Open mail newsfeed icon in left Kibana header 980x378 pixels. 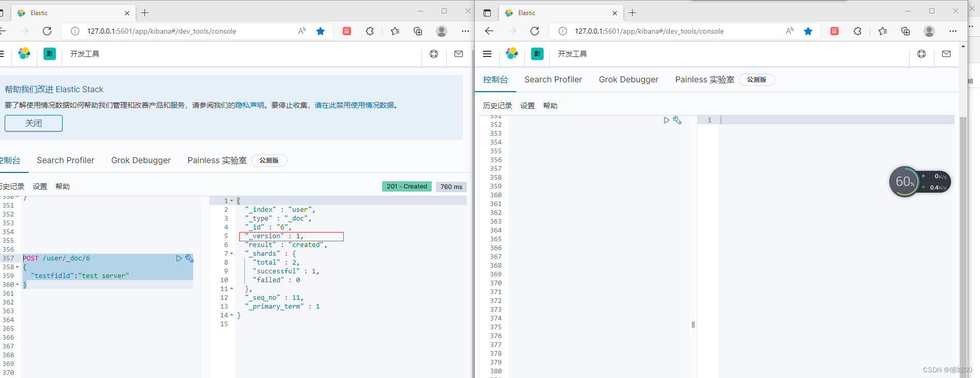[459, 54]
